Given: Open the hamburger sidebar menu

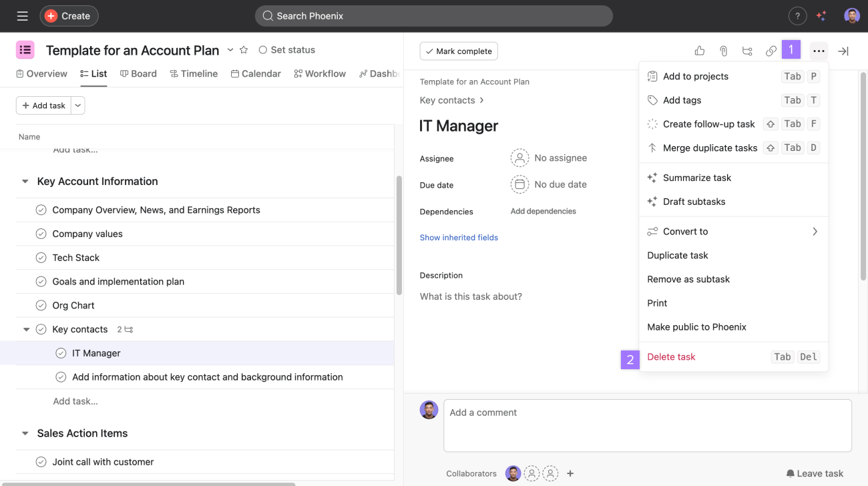Looking at the screenshot, I should tap(22, 16).
